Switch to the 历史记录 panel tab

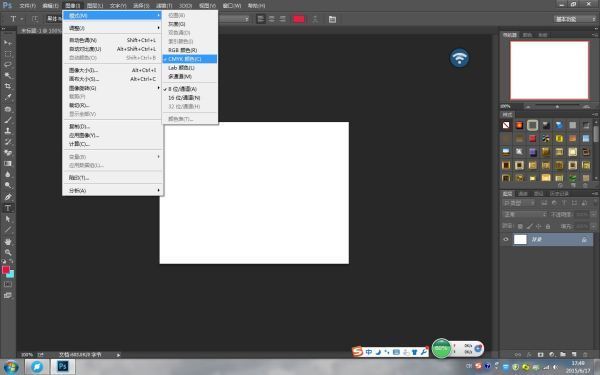(559, 194)
